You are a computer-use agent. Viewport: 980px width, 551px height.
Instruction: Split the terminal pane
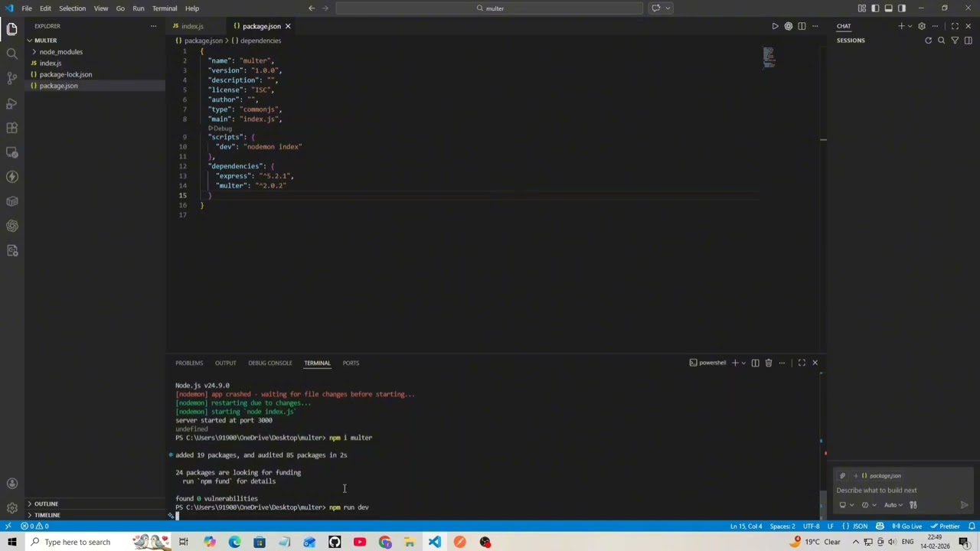point(755,363)
